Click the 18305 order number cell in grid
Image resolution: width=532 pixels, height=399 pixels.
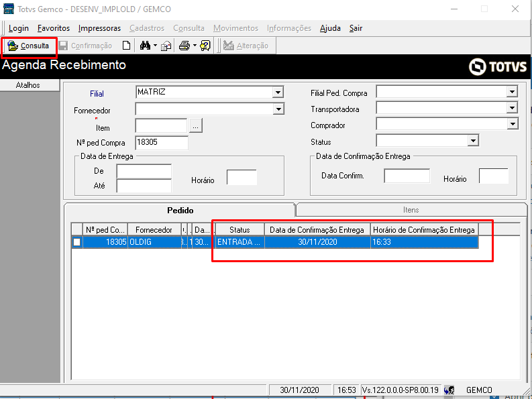[105, 242]
